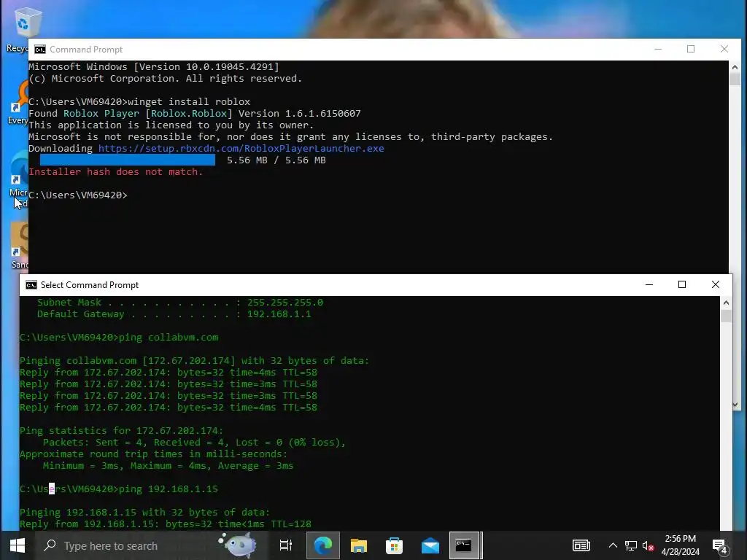Open the network status tray icon

point(631,545)
